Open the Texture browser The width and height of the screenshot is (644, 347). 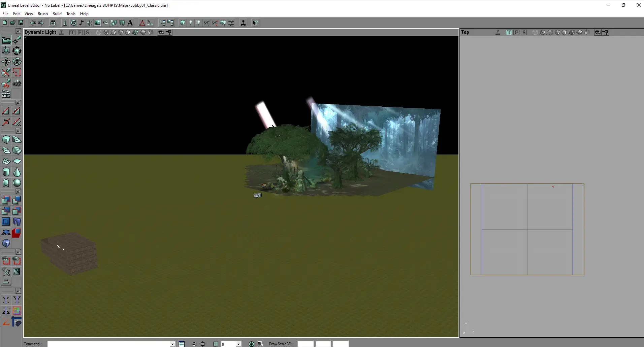[98, 23]
